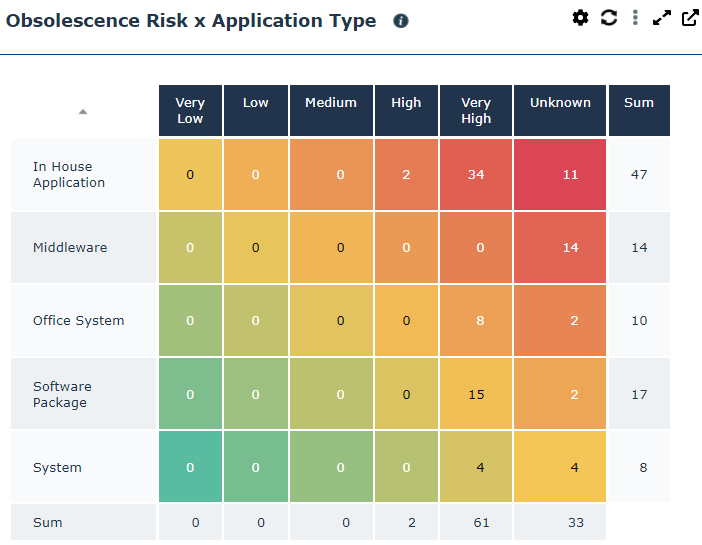Click Very High column total 61
Image resolution: width=702 pixels, height=545 pixels.
pos(476,522)
